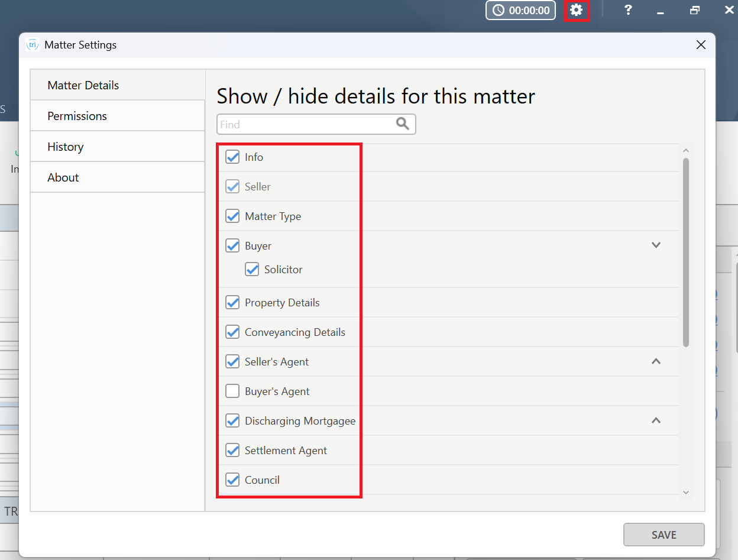This screenshot has width=738, height=560.
Task: Expand the Seller's Agent row chevron
Action: pos(656,361)
